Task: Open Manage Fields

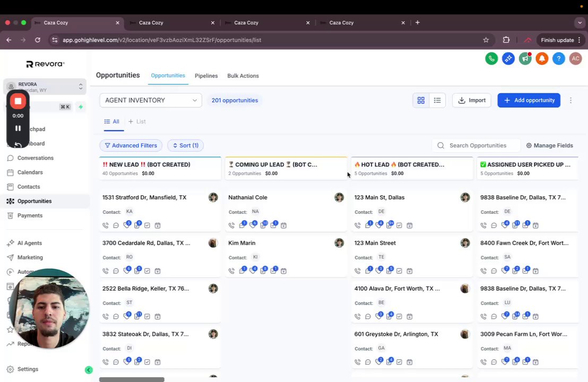Action: pyautogui.click(x=549, y=145)
